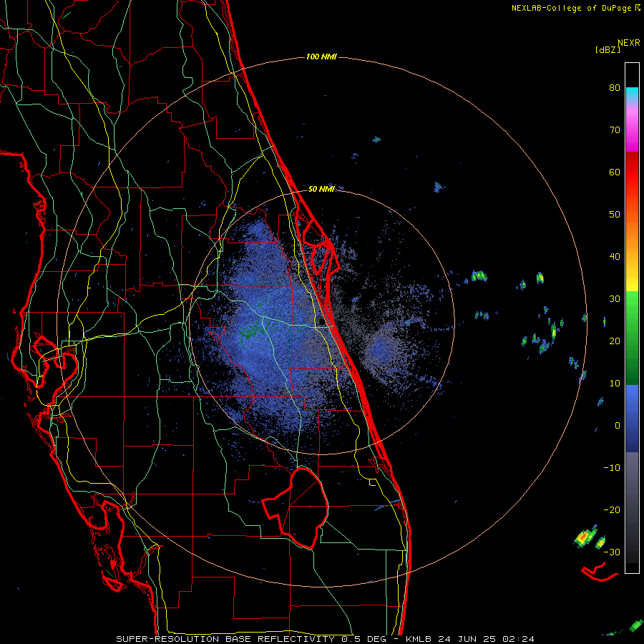Image resolution: width=644 pixels, height=644 pixels.
Task: Click the 60 dBZ scale value
Action: [x=615, y=172]
